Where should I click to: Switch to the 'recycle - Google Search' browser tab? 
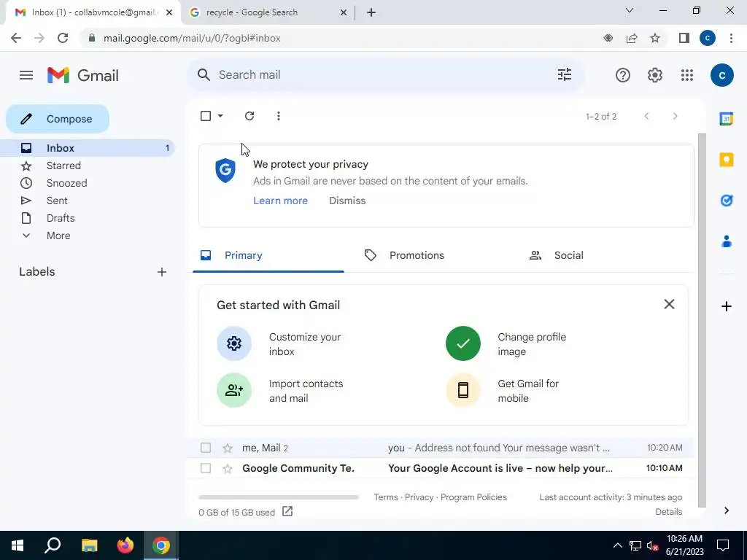tap(268, 12)
